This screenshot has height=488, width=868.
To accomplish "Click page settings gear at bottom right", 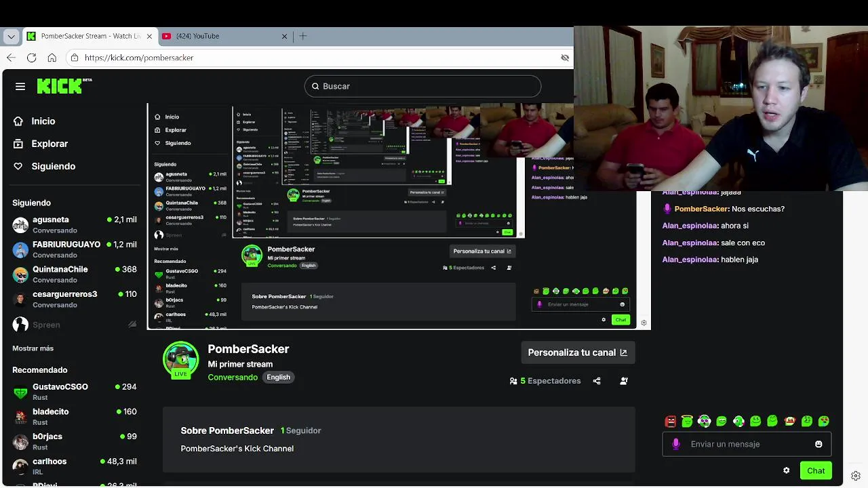I will pos(856,476).
